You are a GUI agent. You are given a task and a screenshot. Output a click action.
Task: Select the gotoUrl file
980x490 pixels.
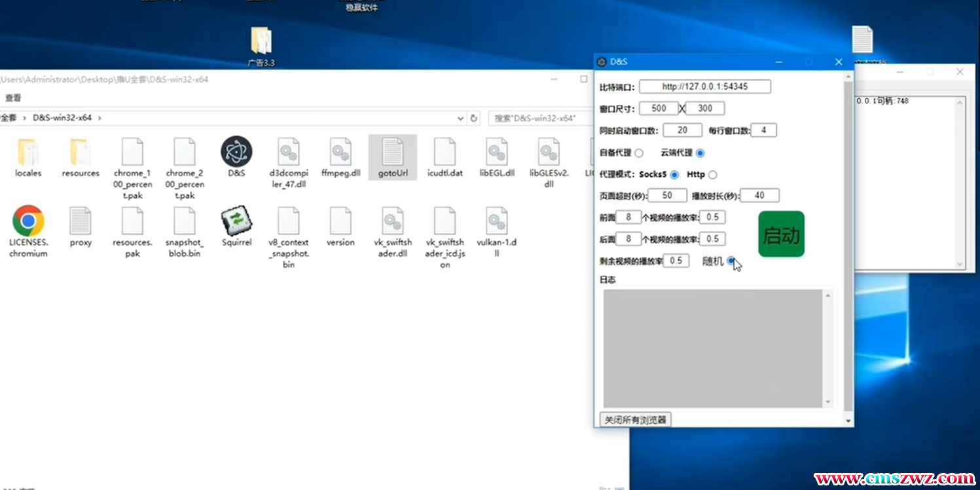(393, 152)
